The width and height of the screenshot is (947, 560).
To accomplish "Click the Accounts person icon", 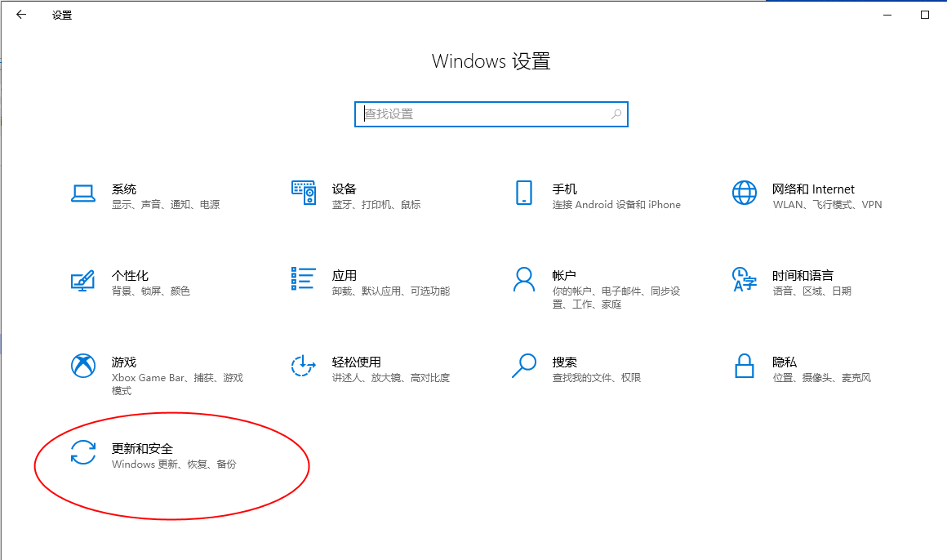I will tap(523, 279).
